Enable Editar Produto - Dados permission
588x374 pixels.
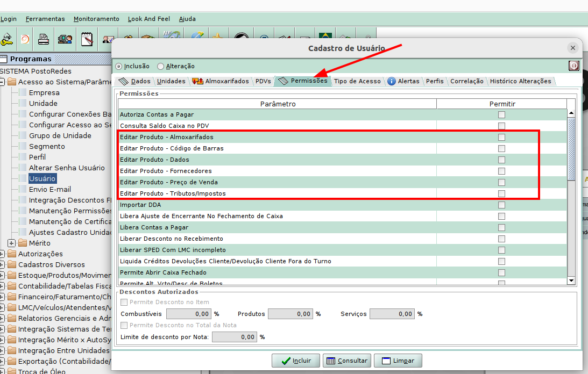click(x=501, y=160)
